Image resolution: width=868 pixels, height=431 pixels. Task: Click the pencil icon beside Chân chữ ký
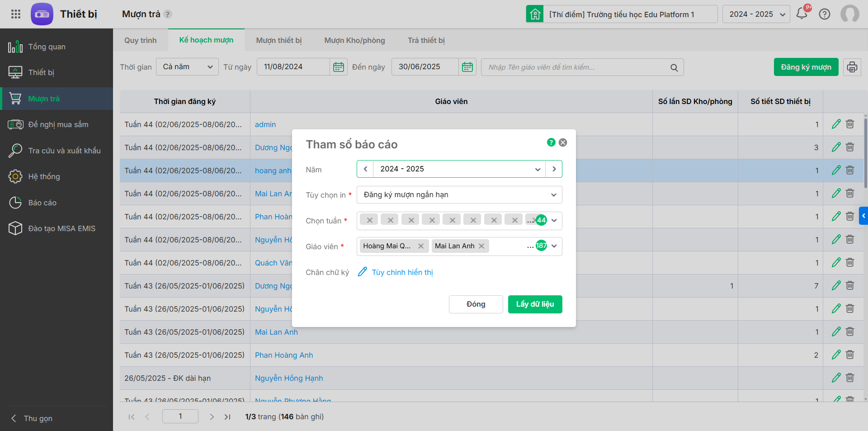[x=363, y=272]
